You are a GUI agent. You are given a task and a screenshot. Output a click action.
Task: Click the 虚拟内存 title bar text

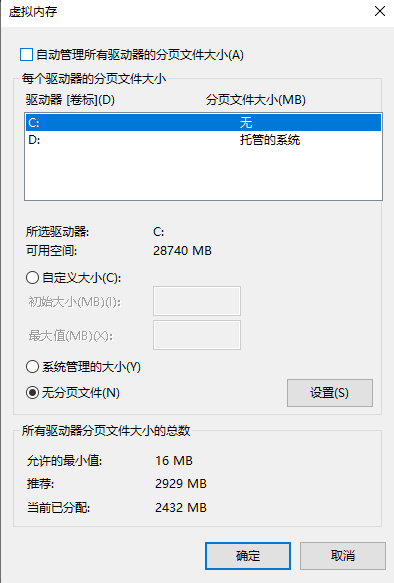coord(33,12)
